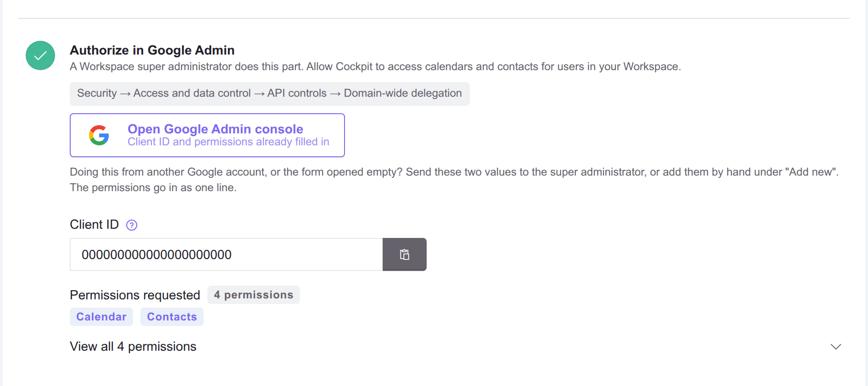This screenshot has height=386, width=868.
Task: Click the Client ID help question icon
Action: pyautogui.click(x=132, y=225)
